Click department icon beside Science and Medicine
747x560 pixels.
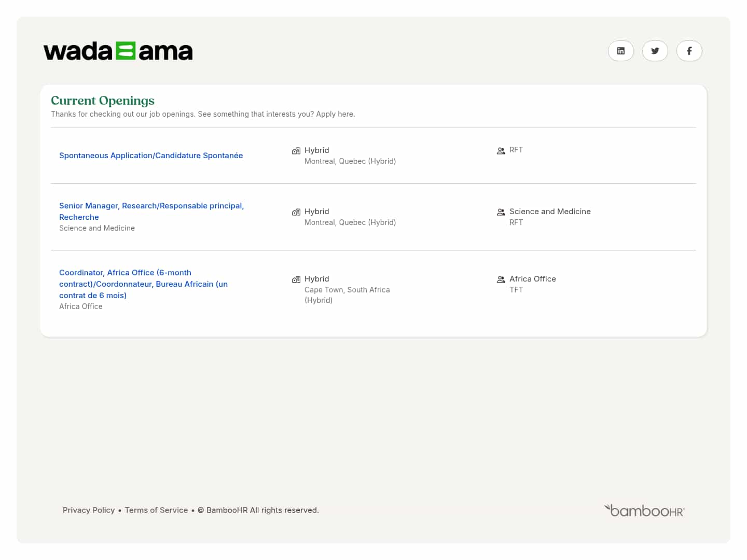(x=501, y=212)
